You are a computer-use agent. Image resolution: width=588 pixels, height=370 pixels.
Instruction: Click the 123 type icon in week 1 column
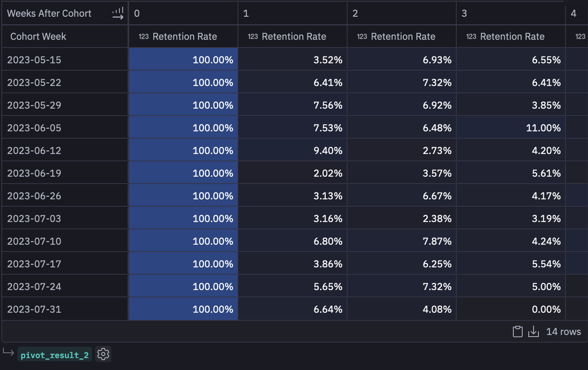(253, 36)
